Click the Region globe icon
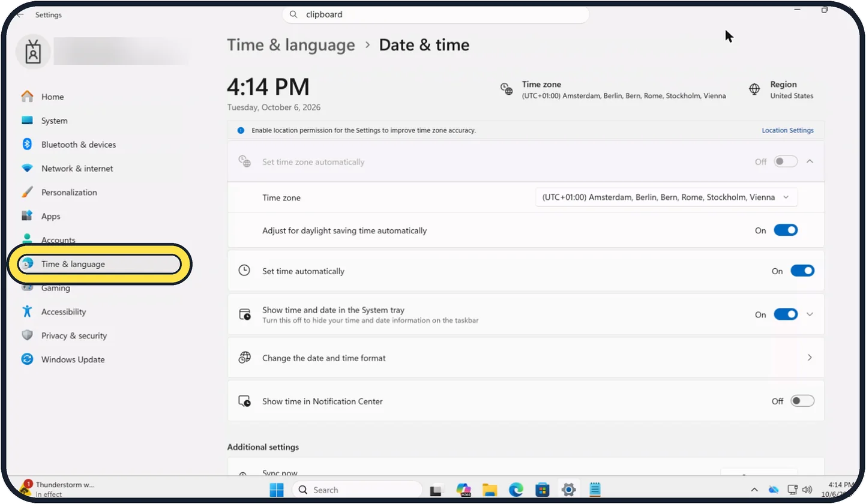The height and width of the screenshot is (504, 866). tap(755, 89)
